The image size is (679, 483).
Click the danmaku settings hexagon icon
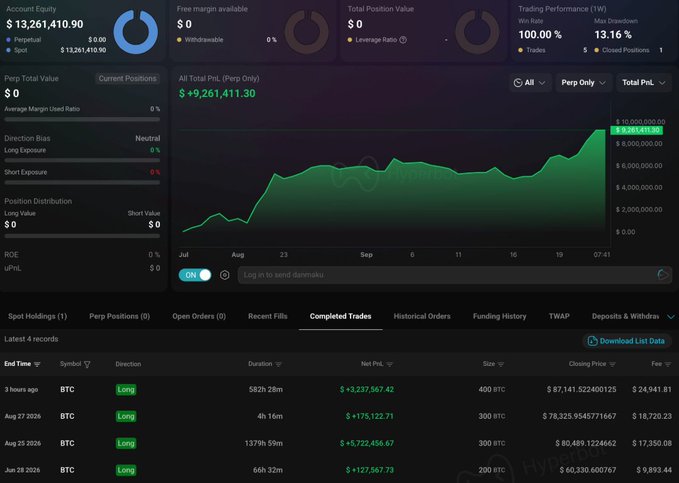(224, 275)
